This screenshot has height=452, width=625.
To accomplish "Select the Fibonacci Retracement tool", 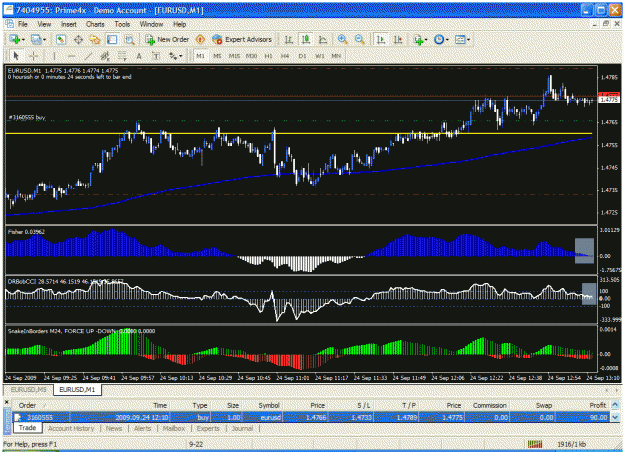I will coord(122,56).
